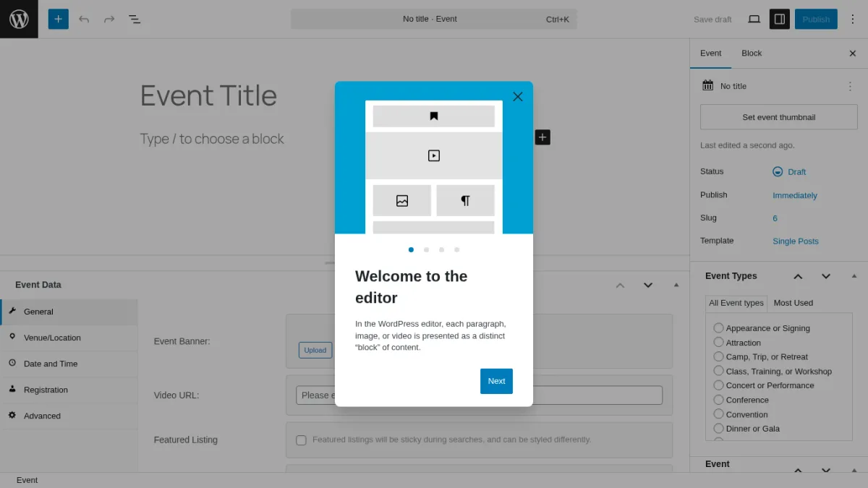Toggle the settings sidebar icon

coord(779,19)
